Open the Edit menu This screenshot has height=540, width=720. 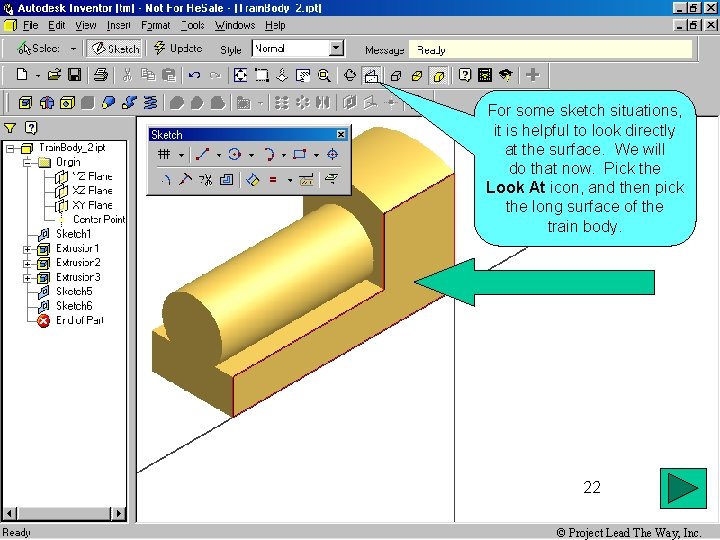[56, 25]
